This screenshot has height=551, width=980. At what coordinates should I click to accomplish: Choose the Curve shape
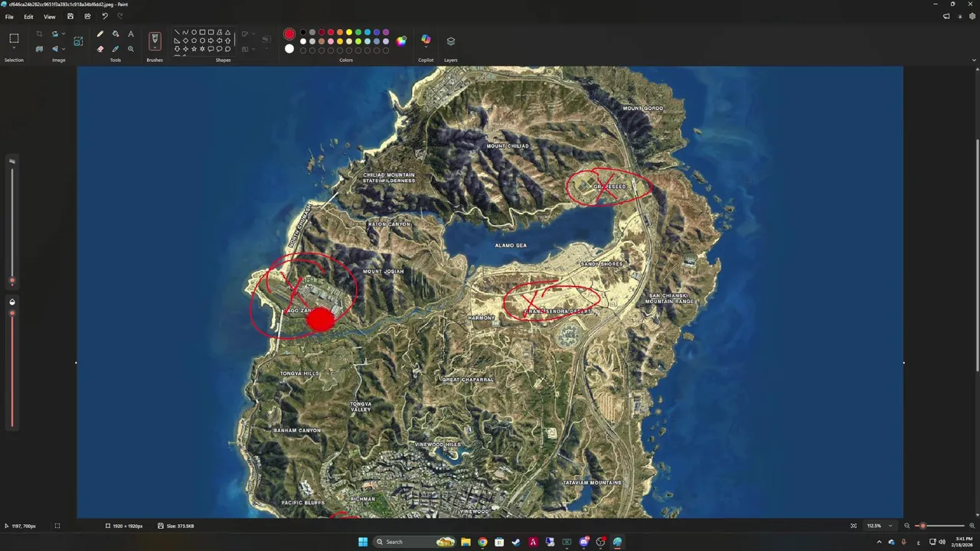(185, 32)
